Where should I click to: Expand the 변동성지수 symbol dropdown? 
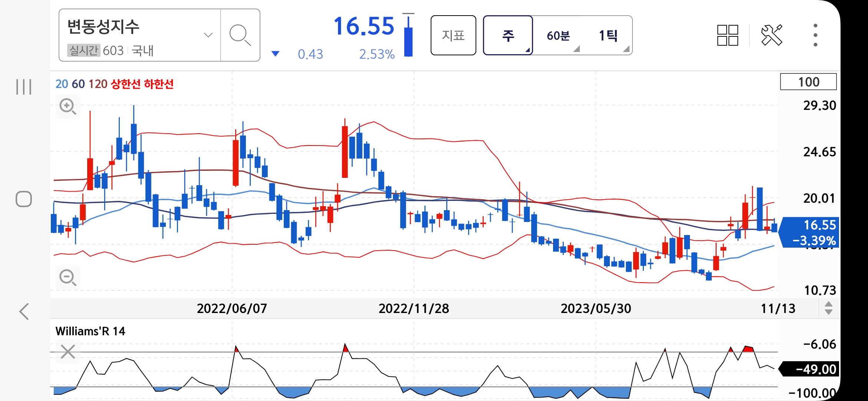click(x=208, y=35)
